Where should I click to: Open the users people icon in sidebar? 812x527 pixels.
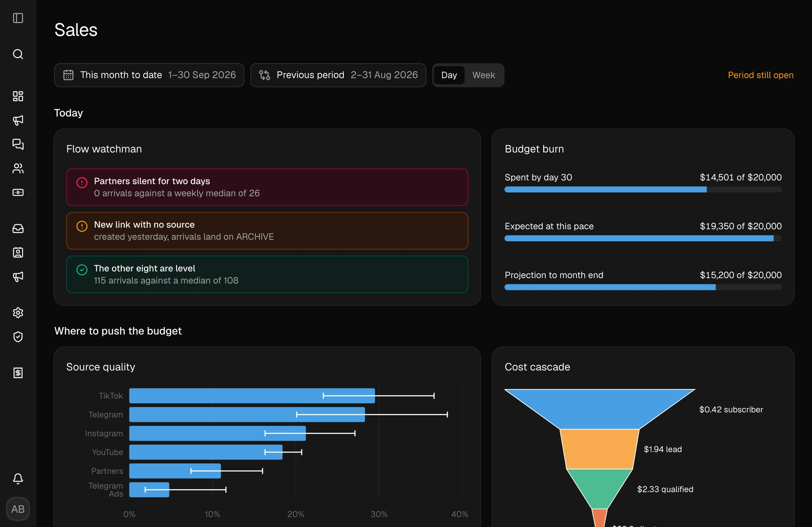[x=18, y=168]
